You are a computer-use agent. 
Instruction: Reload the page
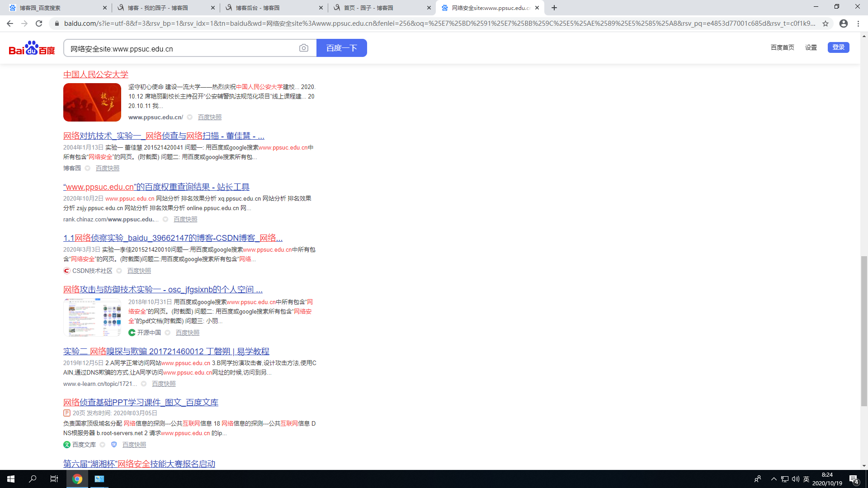[39, 23]
